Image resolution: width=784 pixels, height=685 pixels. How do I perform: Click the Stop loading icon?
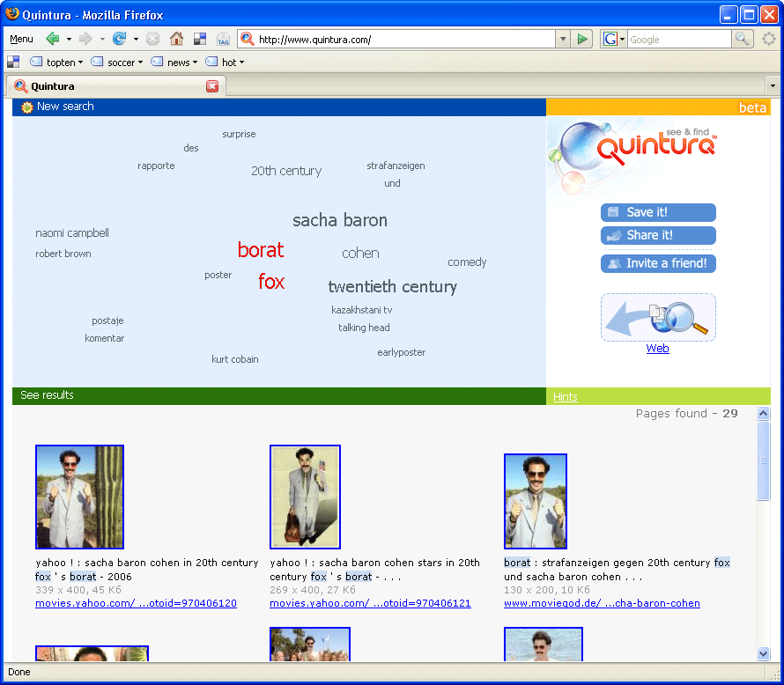tap(153, 39)
